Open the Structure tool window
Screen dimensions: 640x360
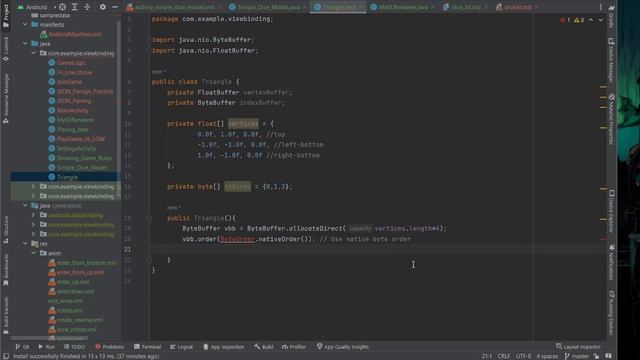5,230
